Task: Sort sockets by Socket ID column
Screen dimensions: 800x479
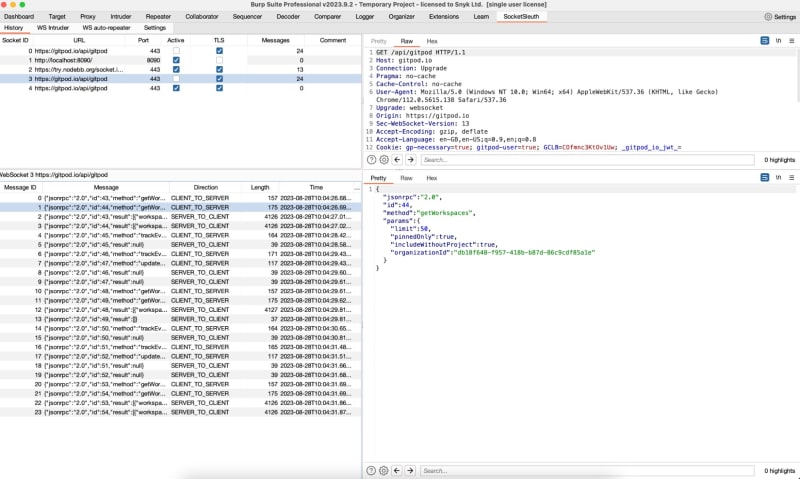Action: tap(15, 40)
